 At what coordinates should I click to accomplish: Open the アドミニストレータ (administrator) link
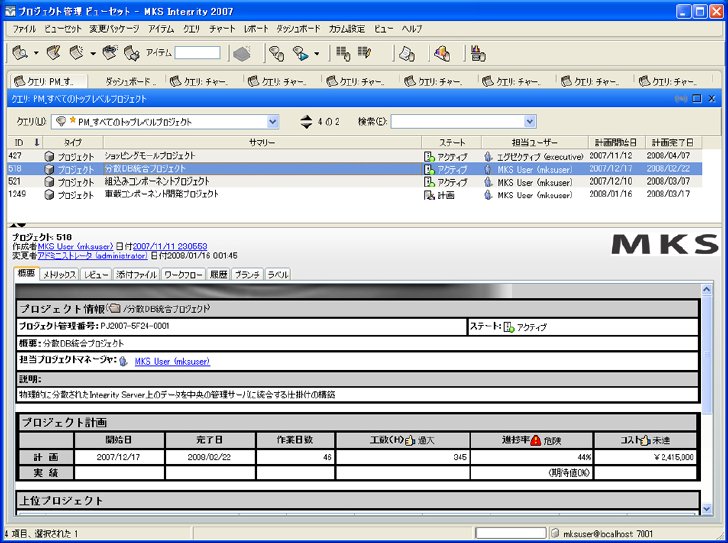coord(92,256)
